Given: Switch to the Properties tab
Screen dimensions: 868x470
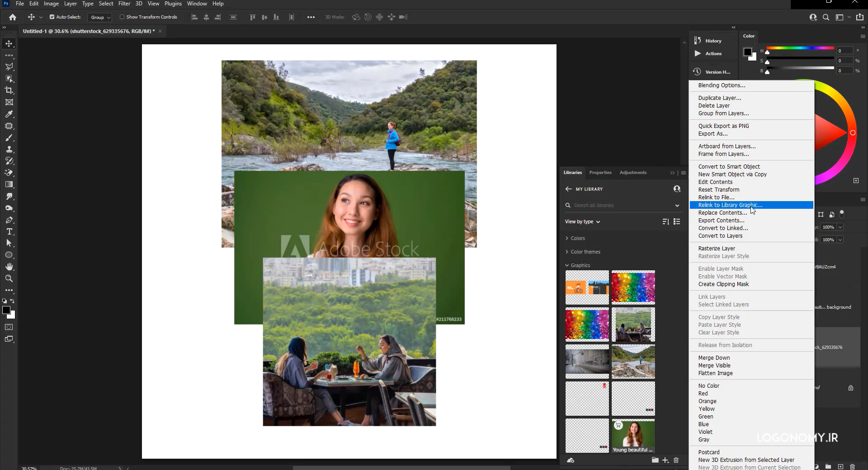Looking at the screenshot, I should coord(600,173).
